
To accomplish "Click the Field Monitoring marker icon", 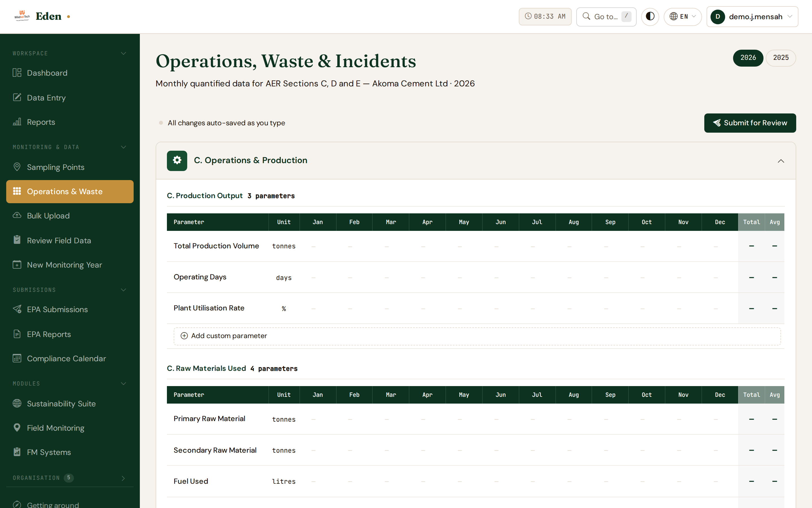I will [17, 428].
